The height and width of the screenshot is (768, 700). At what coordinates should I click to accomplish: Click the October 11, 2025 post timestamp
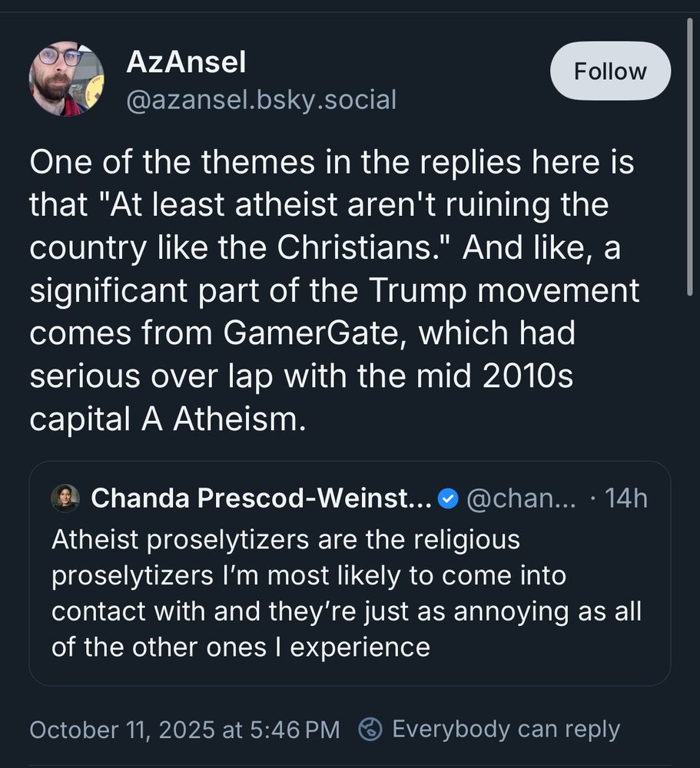coord(184,729)
